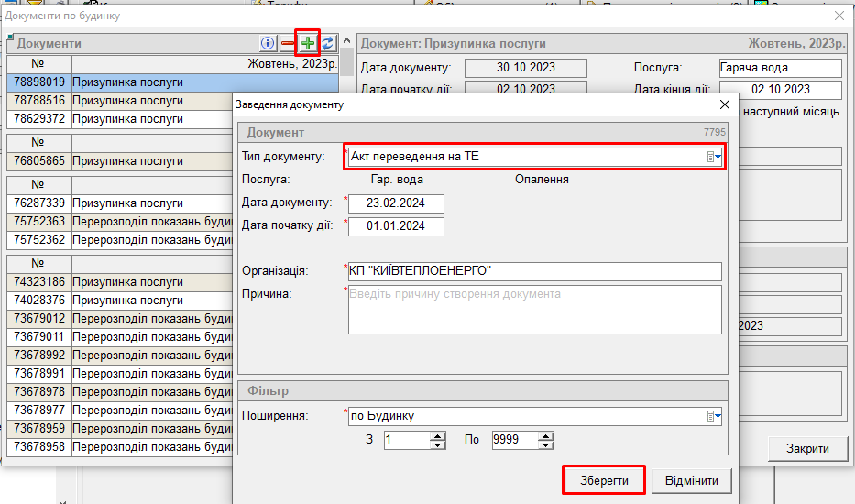Decrease the По value with down arrow
The image size is (855, 504).
546,444
